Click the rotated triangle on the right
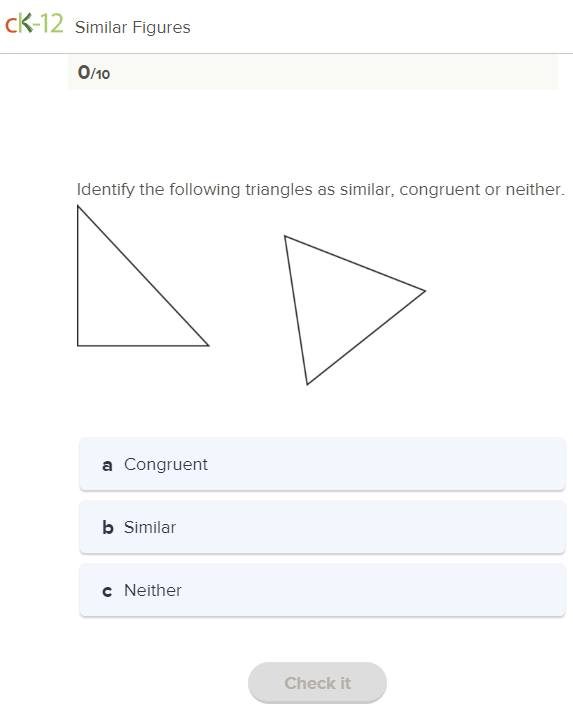 355,310
